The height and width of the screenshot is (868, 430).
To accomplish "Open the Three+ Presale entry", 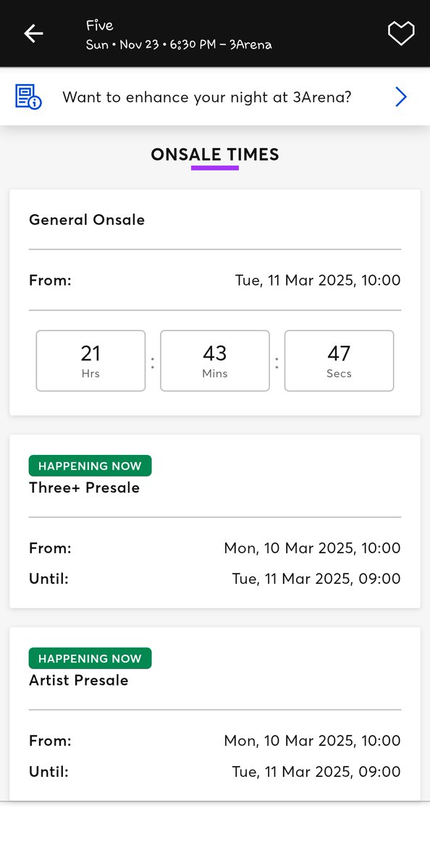I will tap(215, 522).
